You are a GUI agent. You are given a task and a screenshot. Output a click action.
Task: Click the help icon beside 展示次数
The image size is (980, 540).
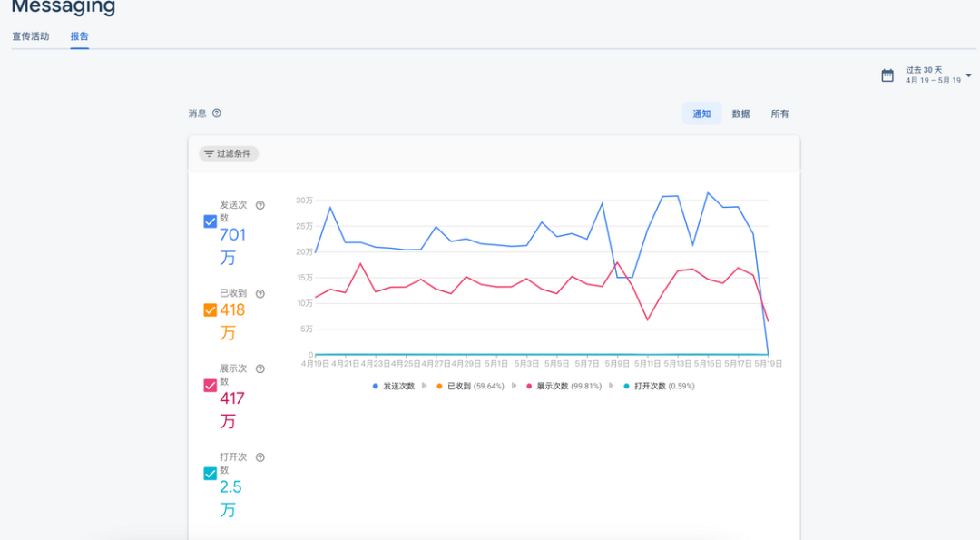point(260,368)
